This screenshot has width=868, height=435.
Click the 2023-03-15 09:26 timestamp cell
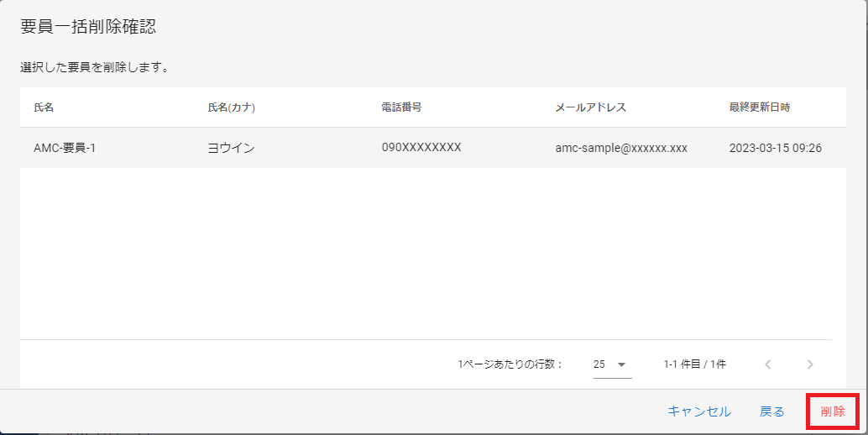coord(775,148)
